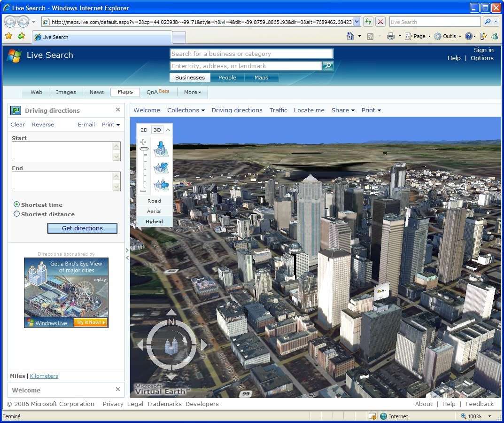Click the zoom in plus icon
This screenshot has width=504, height=423.
point(143,141)
